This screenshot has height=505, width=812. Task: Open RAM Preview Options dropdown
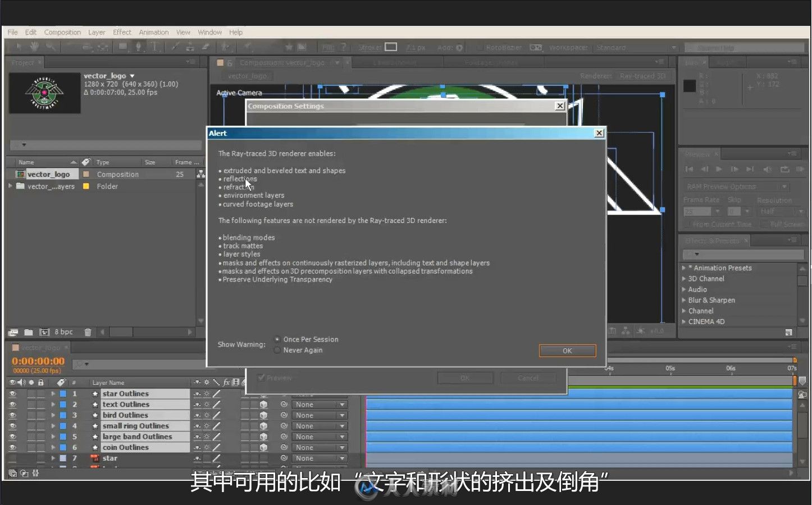coord(737,186)
